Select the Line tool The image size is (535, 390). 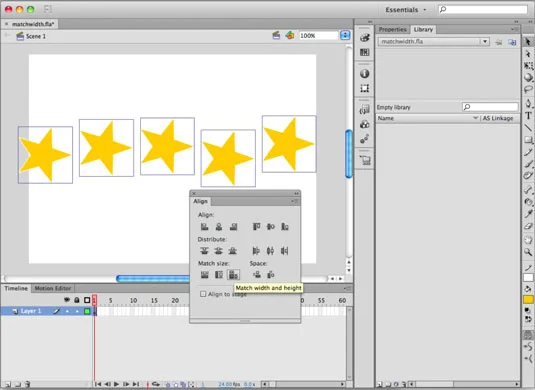click(528, 128)
